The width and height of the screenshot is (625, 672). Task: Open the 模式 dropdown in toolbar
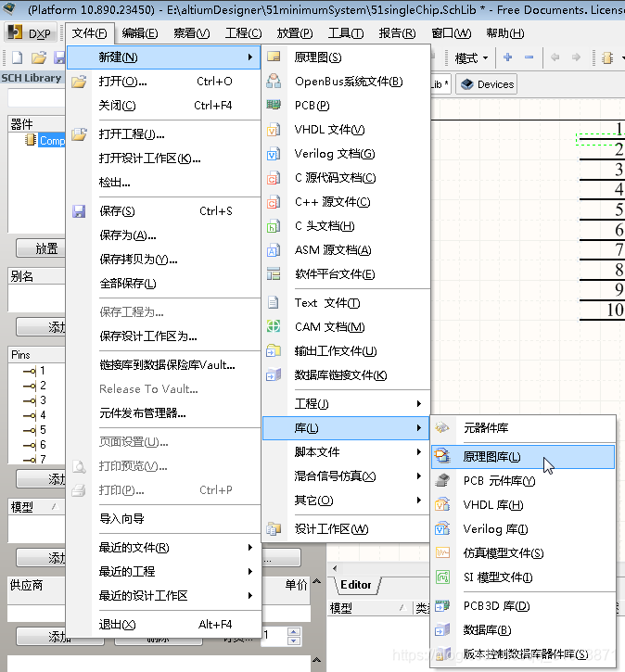(x=471, y=57)
